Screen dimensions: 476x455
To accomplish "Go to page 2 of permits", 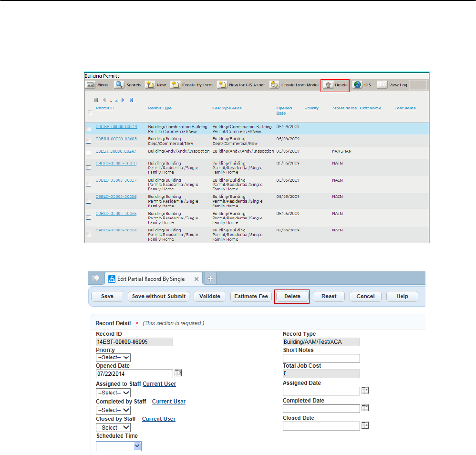I will click(x=116, y=100).
